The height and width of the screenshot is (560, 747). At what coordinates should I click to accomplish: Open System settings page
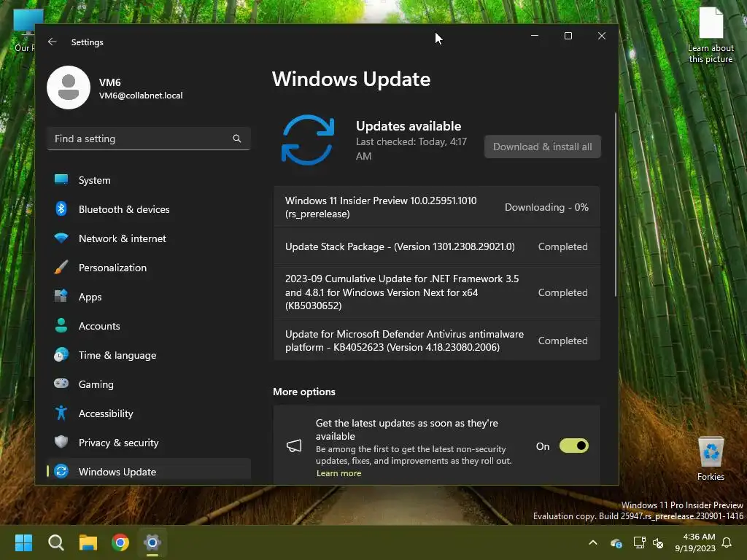[149, 180]
